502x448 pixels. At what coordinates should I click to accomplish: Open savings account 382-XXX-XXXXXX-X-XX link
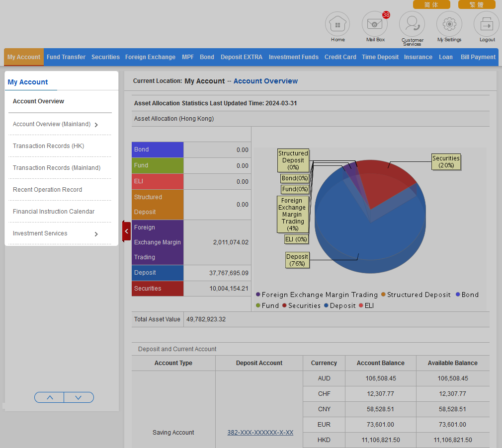point(260,433)
